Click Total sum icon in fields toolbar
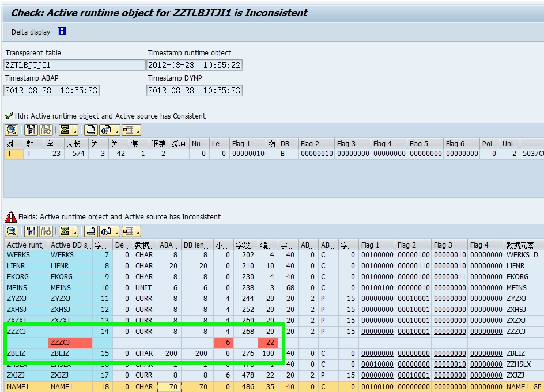The image size is (544, 392). coord(65,231)
